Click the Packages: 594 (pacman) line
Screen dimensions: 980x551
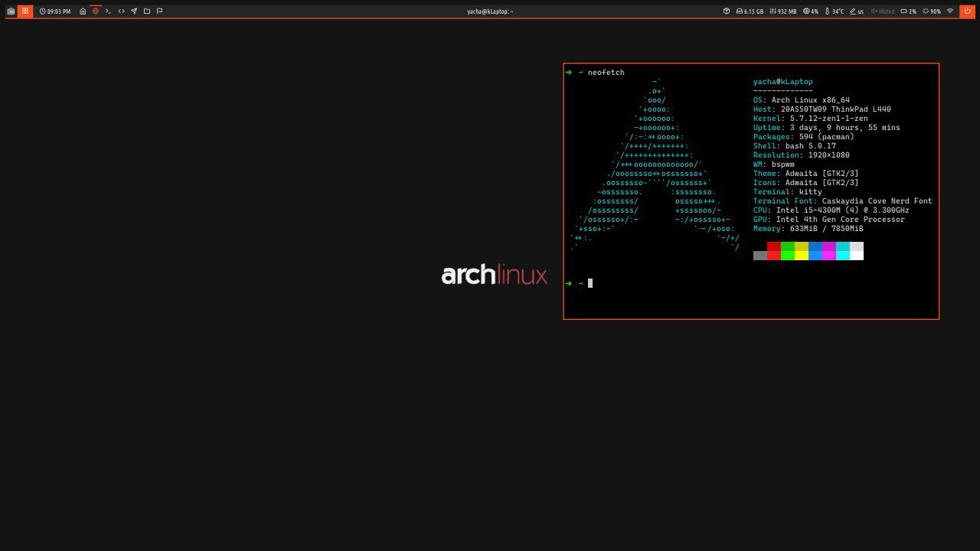pos(803,137)
